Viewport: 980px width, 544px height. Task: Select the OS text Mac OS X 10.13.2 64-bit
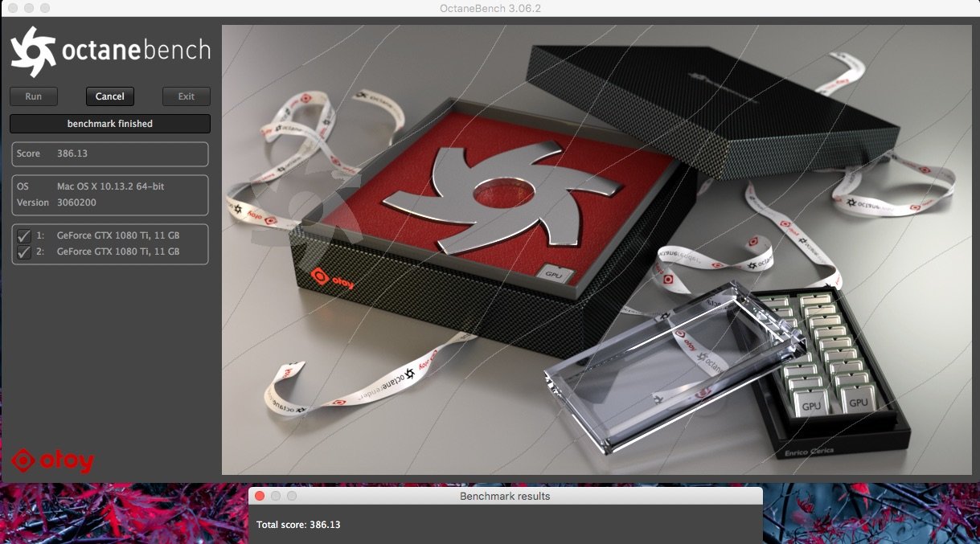(x=111, y=186)
